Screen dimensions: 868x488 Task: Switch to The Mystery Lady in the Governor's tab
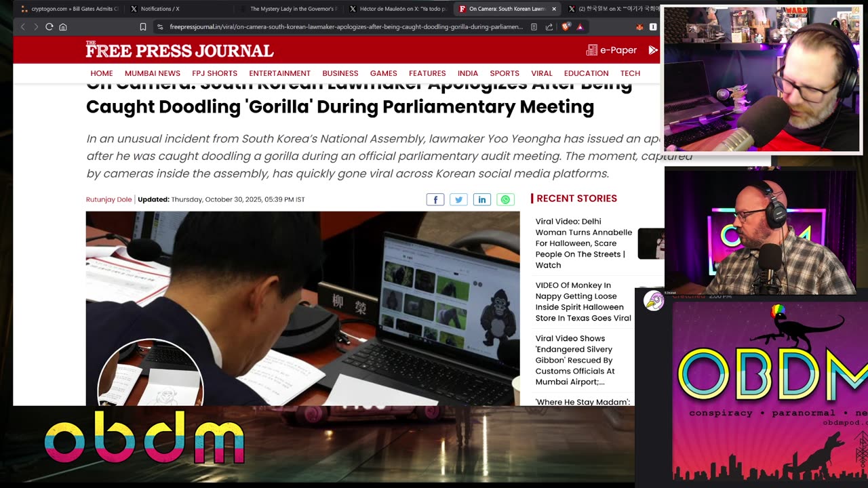(x=288, y=9)
